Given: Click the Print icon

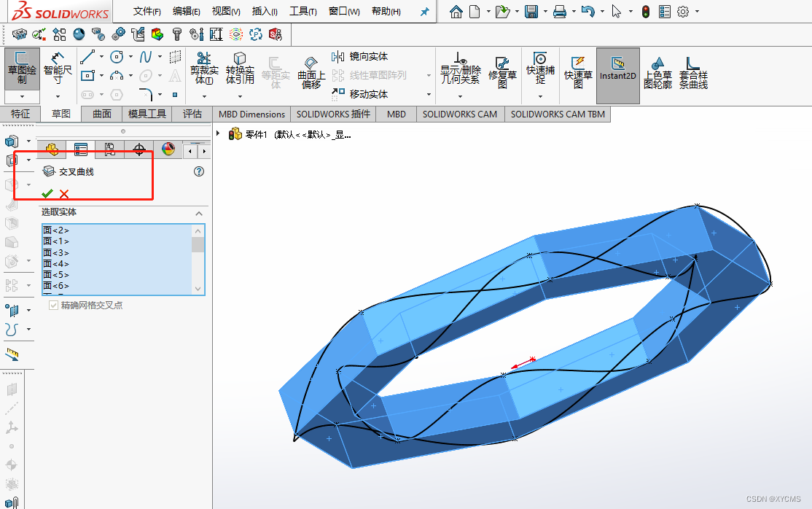Looking at the screenshot, I should click(559, 12).
